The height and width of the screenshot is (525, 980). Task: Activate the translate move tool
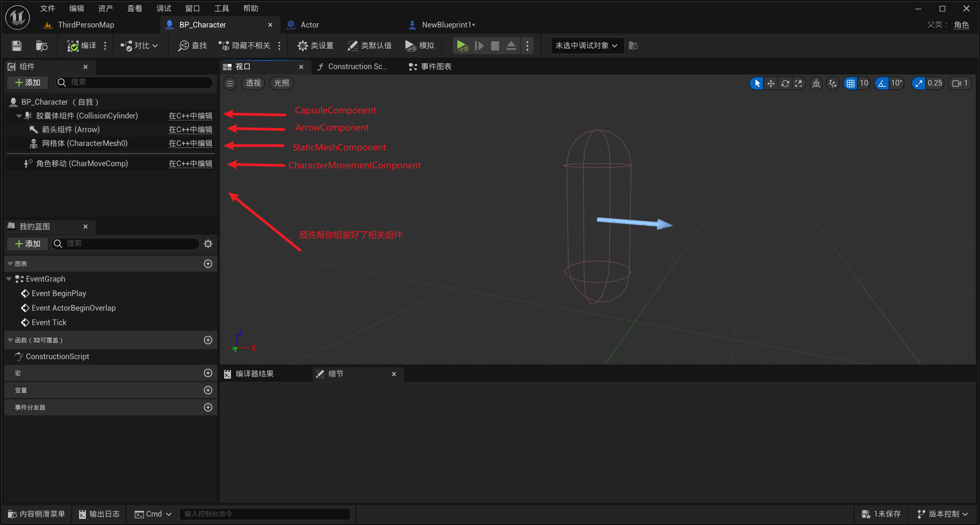tap(771, 83)
